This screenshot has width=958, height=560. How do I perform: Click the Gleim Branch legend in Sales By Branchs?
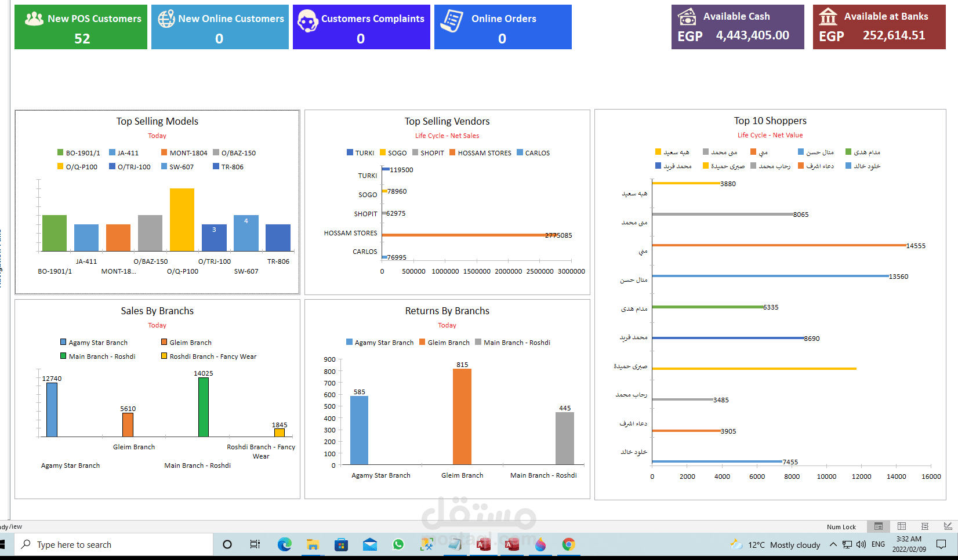(186, 342)
